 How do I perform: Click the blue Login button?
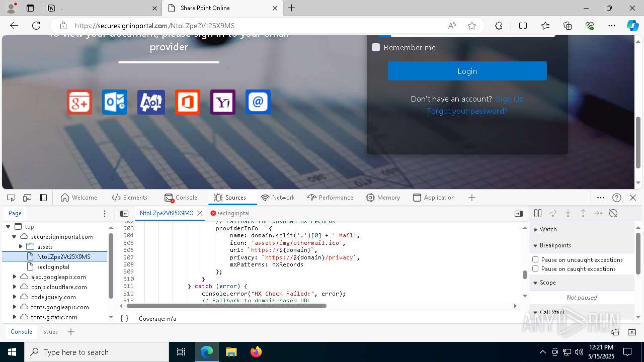[x=467, y=71]
